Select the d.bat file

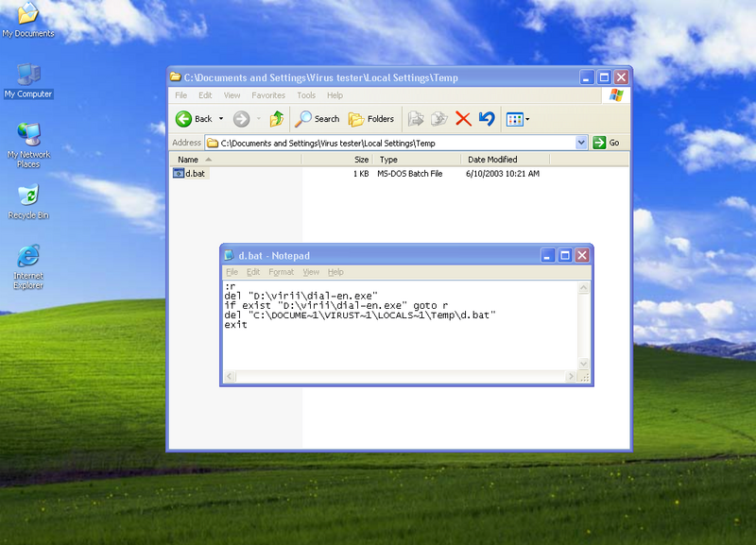pyautogui.click(x=191, y=174)
